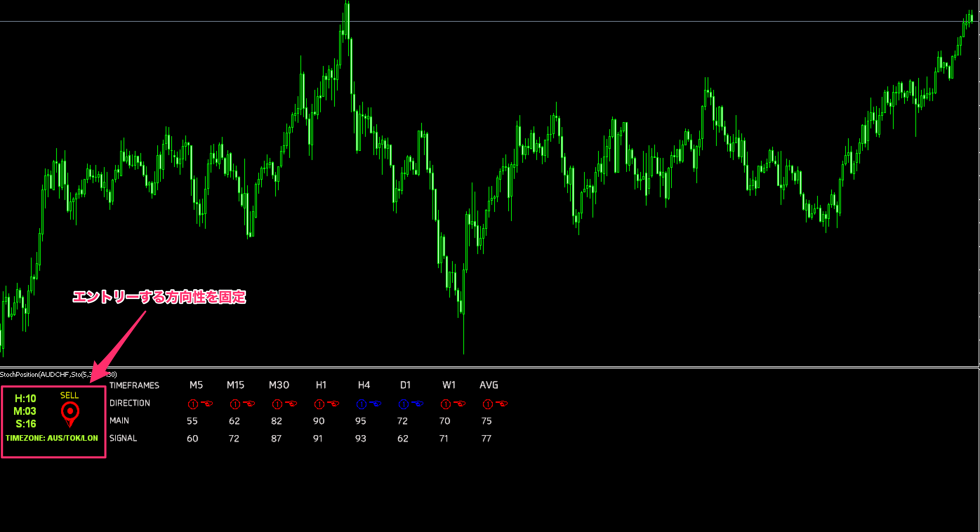Click the AVG red pointing hand icon

click(502, 404)
